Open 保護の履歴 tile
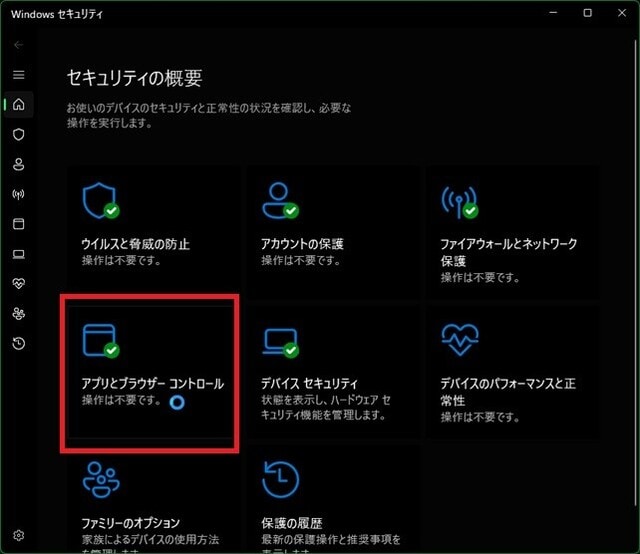640x554 pixels. [x=333, y=499]
